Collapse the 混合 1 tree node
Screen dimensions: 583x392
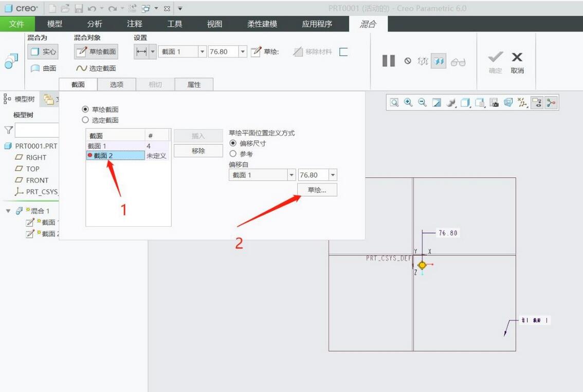coord(8,211)
